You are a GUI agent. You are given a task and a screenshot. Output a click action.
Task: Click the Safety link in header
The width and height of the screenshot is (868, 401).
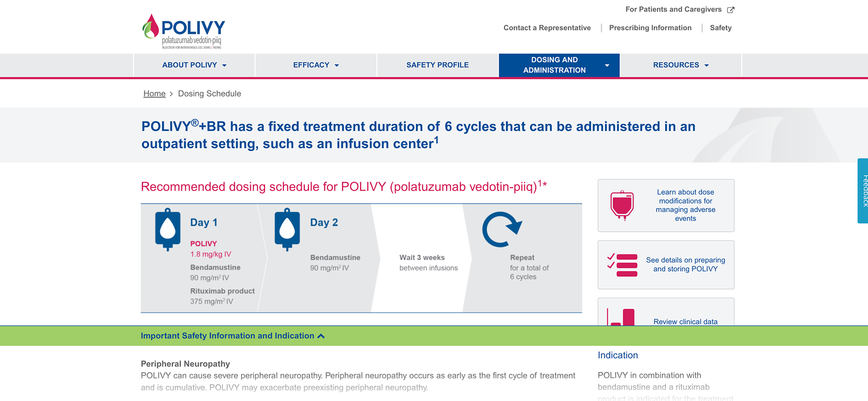pyautogui.click(x=721, y=28)
